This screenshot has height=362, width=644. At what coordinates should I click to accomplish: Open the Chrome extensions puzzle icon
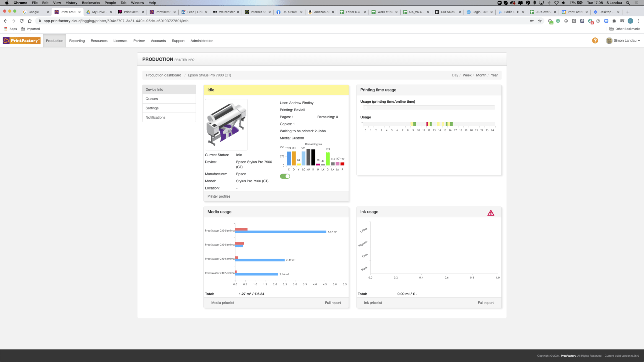click(x=614, y=21)
